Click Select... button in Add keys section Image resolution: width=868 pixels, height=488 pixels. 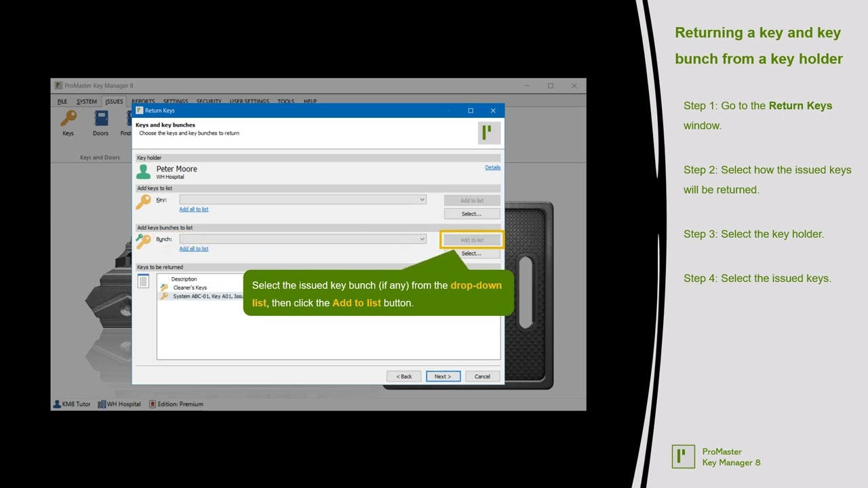(472, 214)
